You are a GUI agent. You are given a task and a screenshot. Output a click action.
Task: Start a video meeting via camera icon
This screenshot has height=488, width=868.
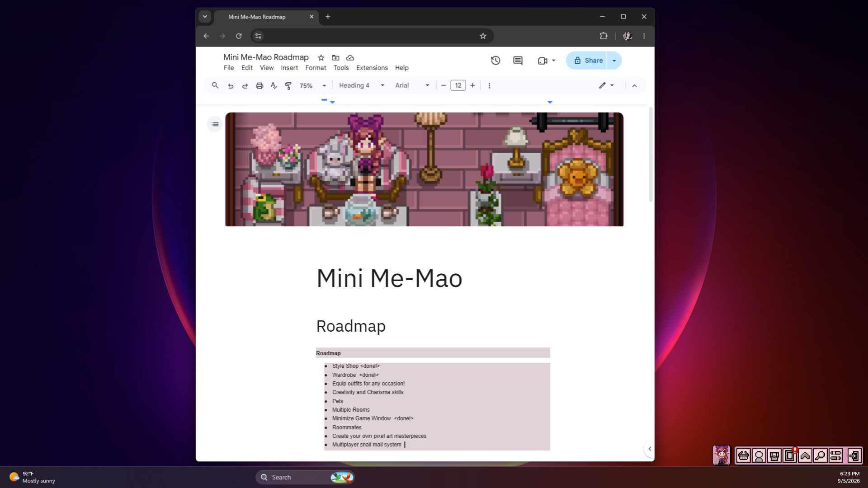pyautogui.click(x=542, y=61)
